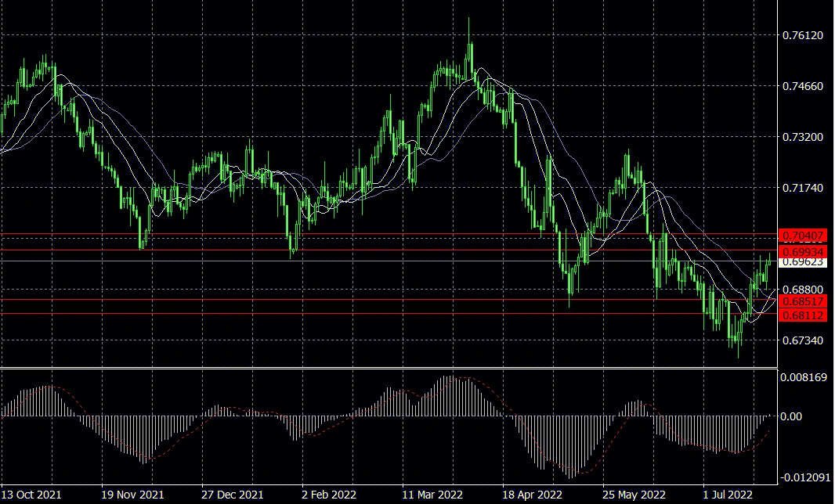The width and height of the screenshot is (835, 504).
Task: Click the 0.76120 price axis value
Action: tap(803, 36)
